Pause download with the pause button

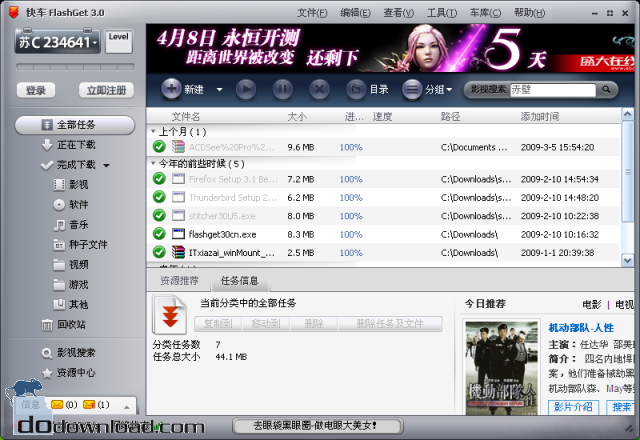(282, 89)
